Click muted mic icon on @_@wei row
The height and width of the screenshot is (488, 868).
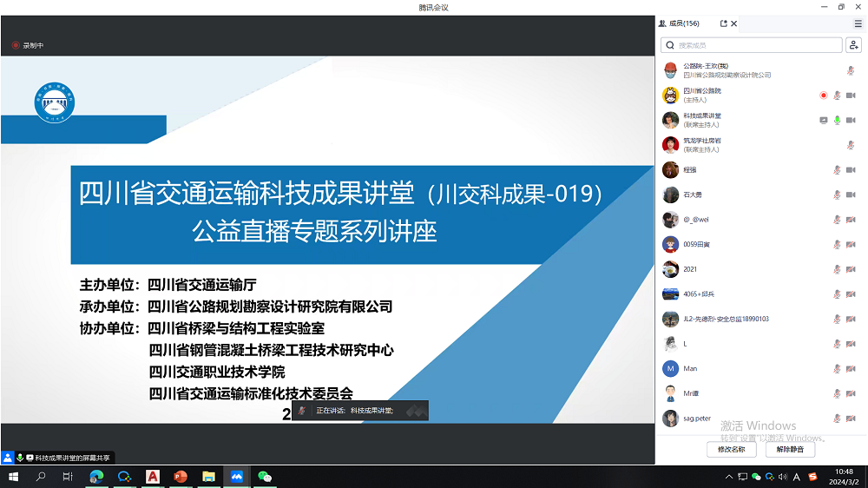coord(837,220)
